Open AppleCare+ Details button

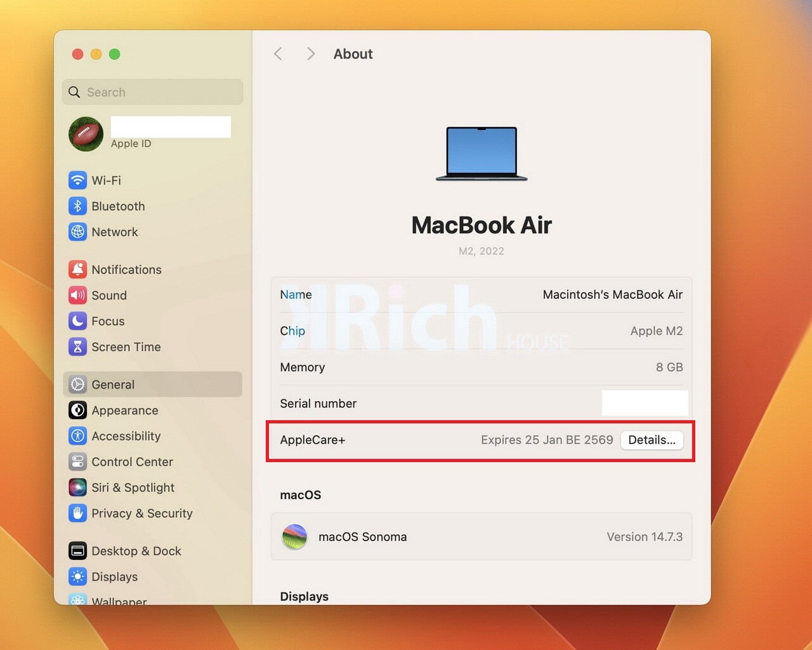(x=652, y=440)
